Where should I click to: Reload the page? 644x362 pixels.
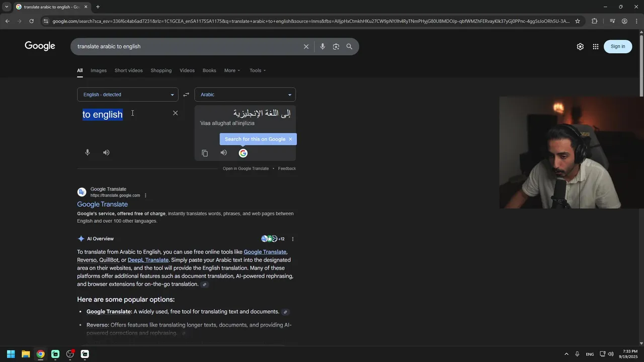tap(31, 21)
